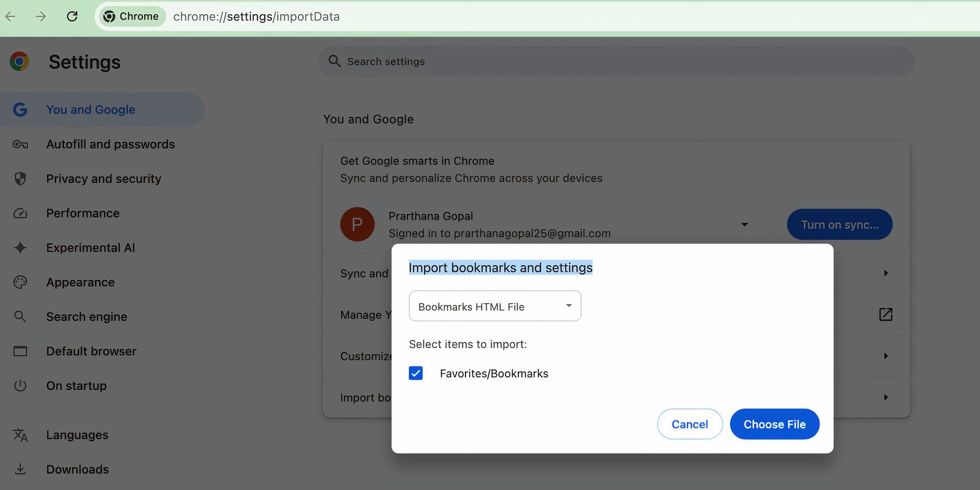The width and height of the screenshot is (980, 490).
Task: Click the Experimental AI diamond icon
Action: [20, 247]
